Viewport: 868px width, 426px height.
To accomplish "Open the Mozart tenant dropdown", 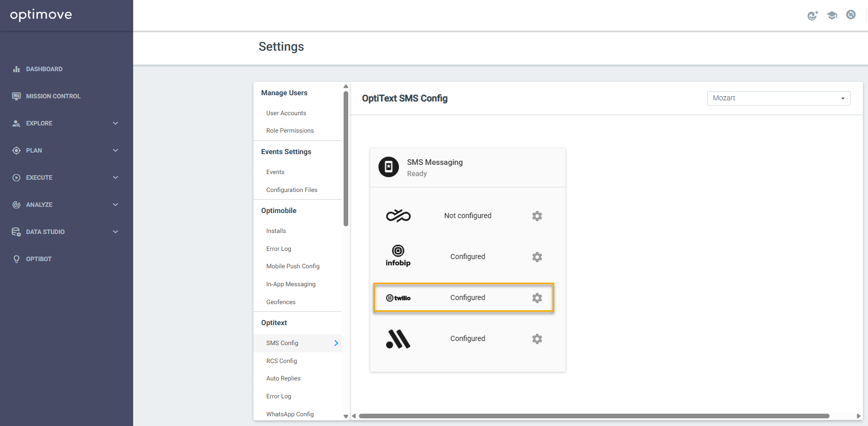I will [x=778, y=98].
